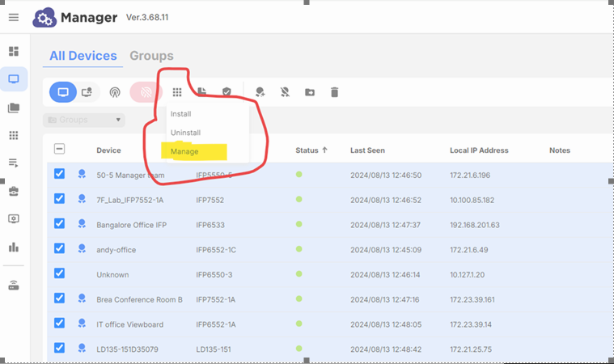Image resolution: width=614 pixels, height=364 pixels.
Task: Click owner icon for andy-office row
Action: [82, 248]
